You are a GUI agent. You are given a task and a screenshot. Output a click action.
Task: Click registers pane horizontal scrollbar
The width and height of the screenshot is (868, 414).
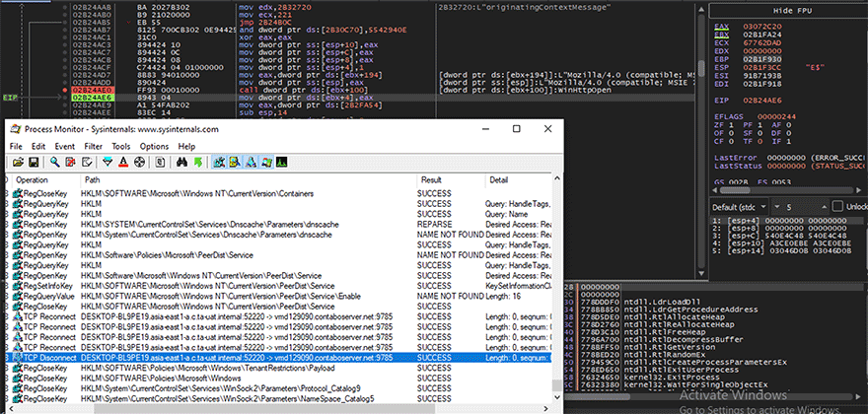tap(788, 190)
